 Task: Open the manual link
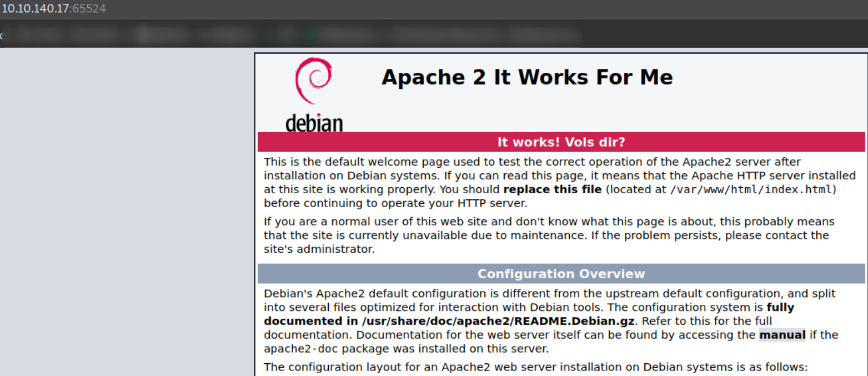click(x=782, y=335)
